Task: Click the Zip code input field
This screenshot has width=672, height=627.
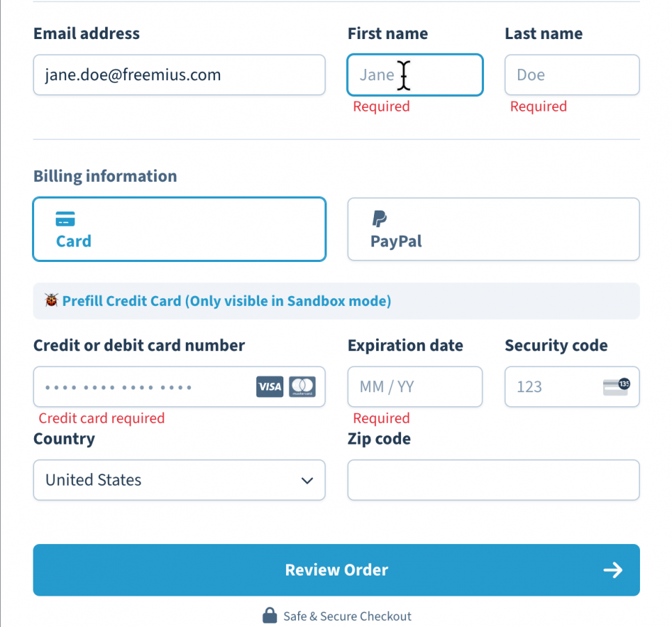Action: [x=494, y=480]
